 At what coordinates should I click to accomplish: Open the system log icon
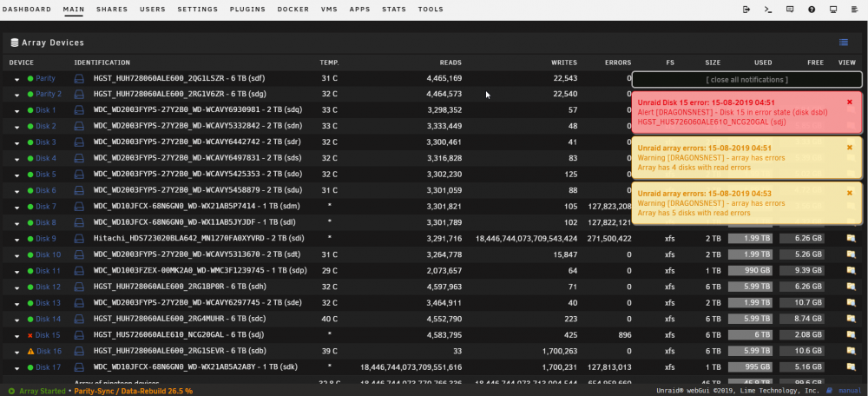854,10
